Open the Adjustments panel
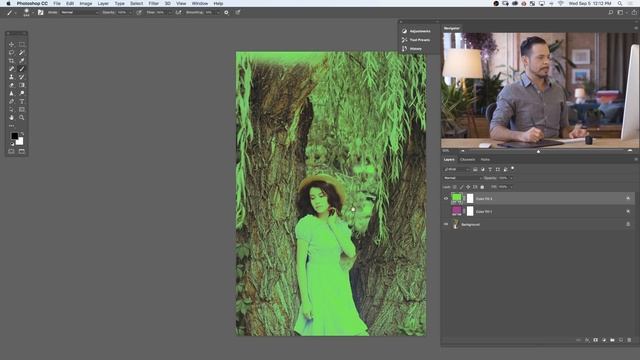 [416, 31]
